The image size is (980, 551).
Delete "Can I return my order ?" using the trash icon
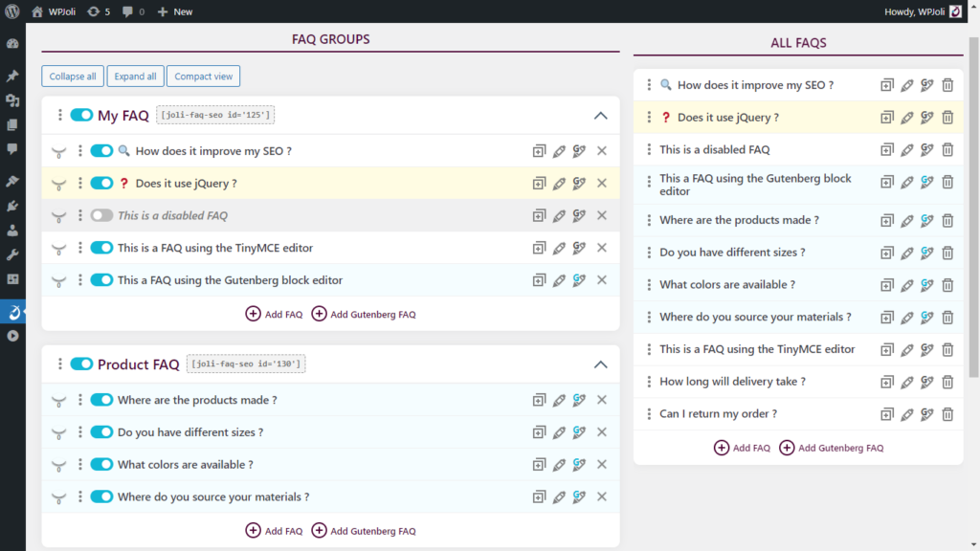(x=947, y=413)
